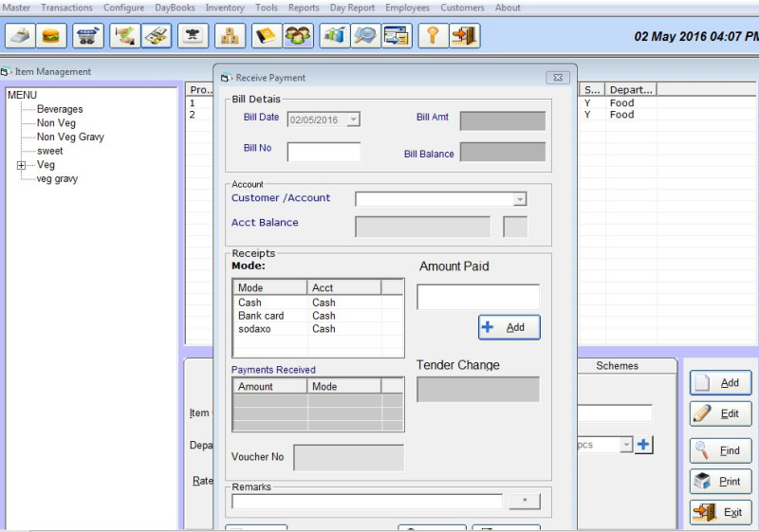Click the Remarks text field

(367, 501)
